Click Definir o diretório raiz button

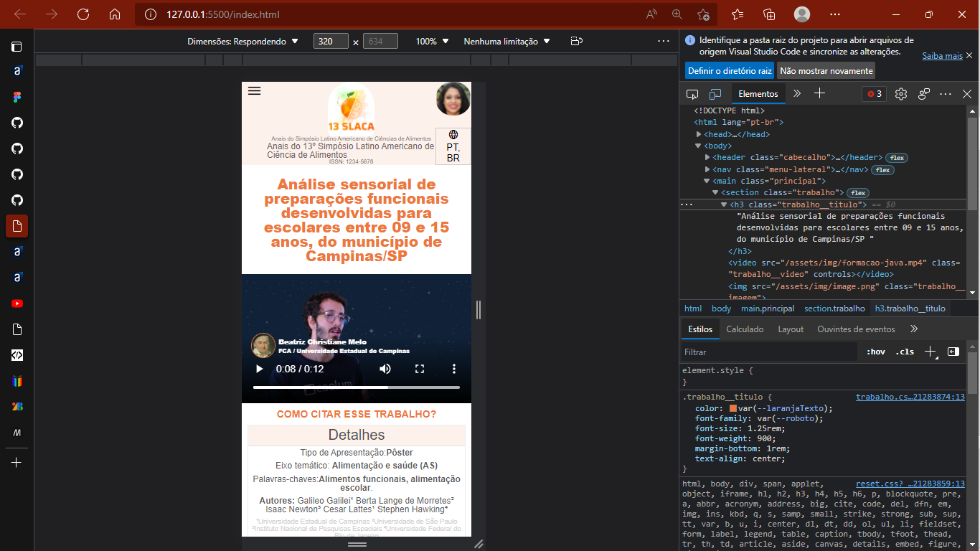click(730, 71)
